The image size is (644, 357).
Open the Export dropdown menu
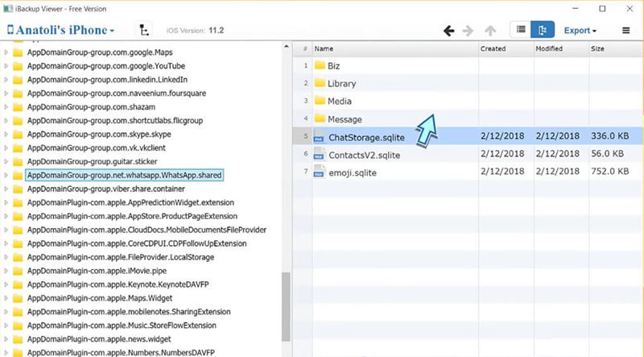point(580,31)
